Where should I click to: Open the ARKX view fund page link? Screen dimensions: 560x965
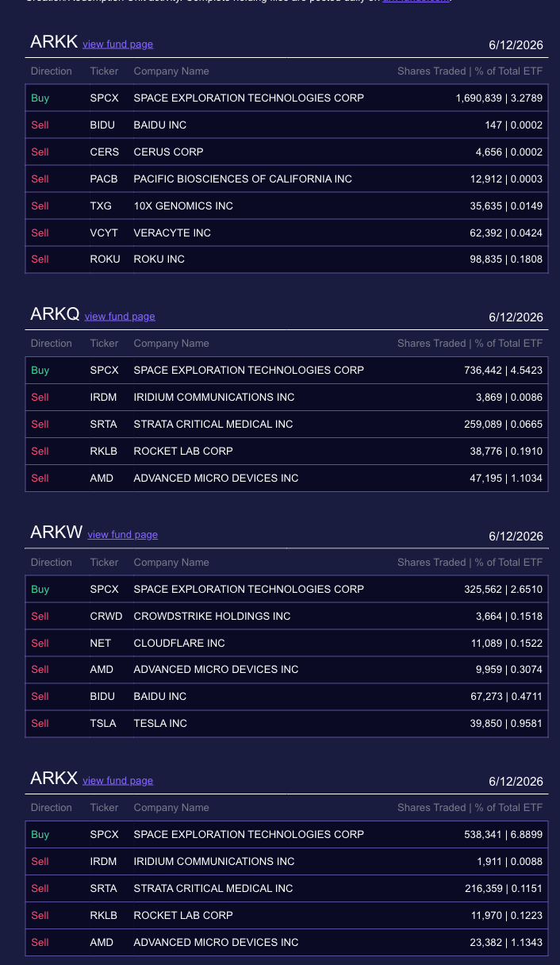pyautogui.click(x=117, y=781)
